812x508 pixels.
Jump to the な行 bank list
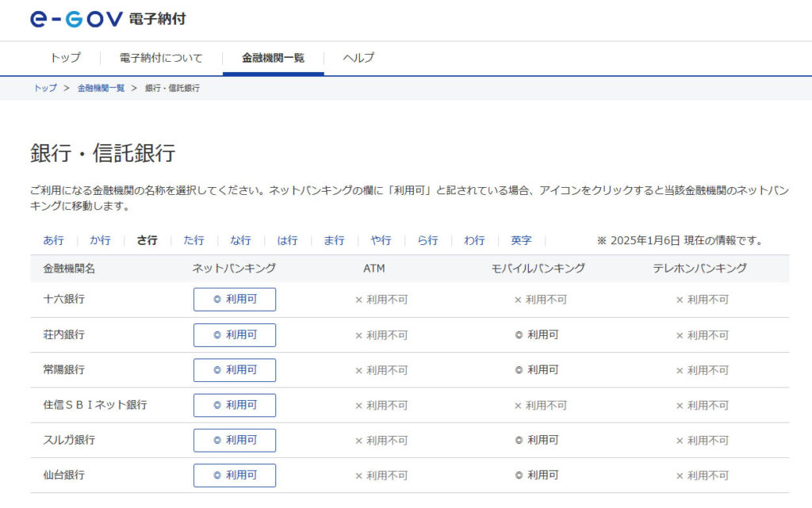[x=240, y=241]
